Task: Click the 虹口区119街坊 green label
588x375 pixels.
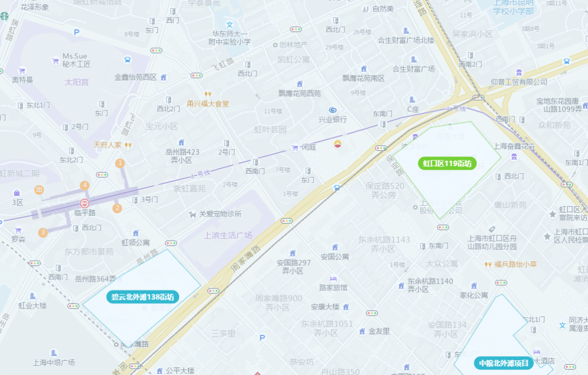Action: coord(447,163)
